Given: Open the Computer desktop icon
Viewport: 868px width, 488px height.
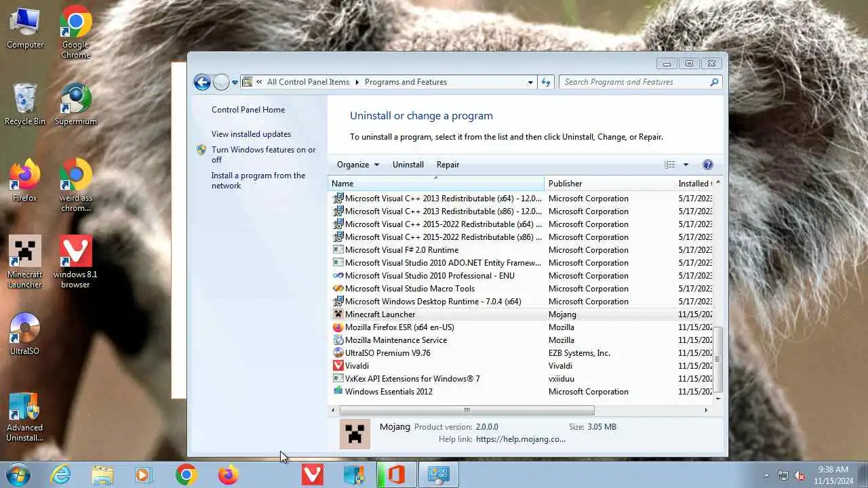Looking at the screenshot, I should pyautogui.click(x=25, y=29).
